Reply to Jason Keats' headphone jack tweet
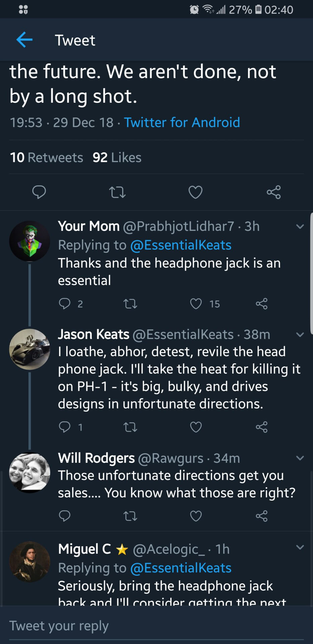This screenshot has width=313, height=644. point(64,427)
